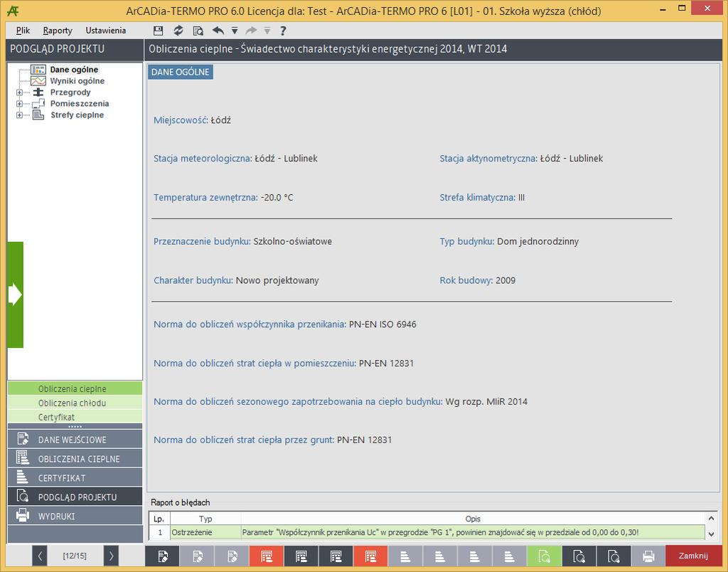Click the Przegrody partition icon

pos(38,92)
